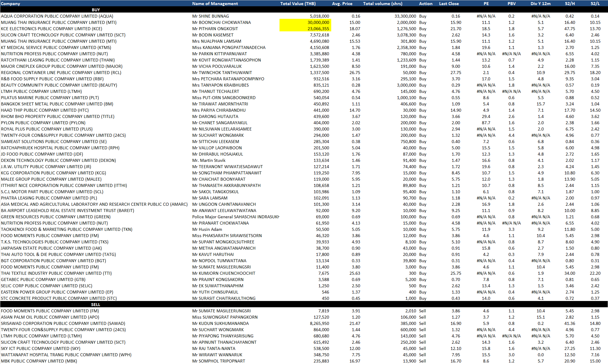Click the Avg. Price column header
This screenshot has height=364, width=608.
pos(342,4)
